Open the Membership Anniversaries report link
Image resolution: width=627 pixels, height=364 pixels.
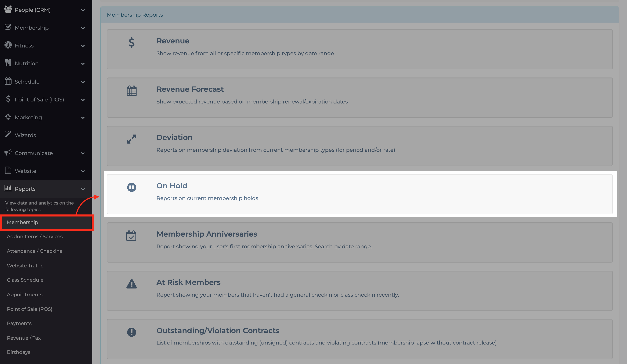coord(207,234)
